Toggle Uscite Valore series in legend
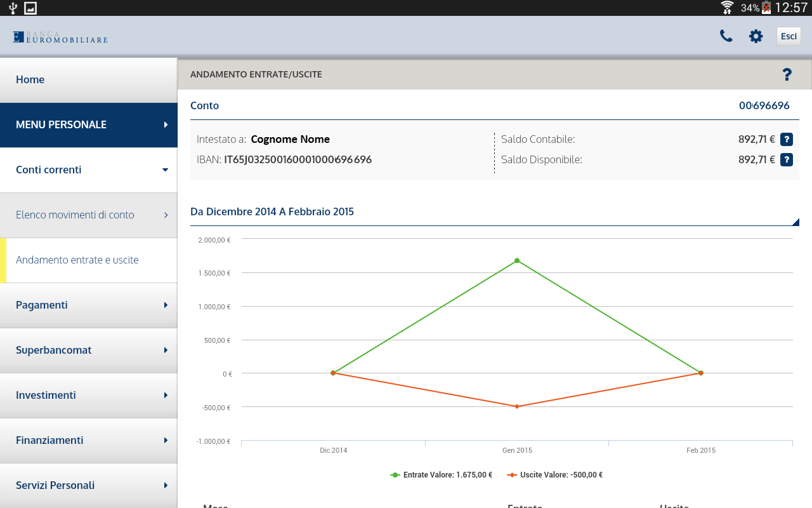This screenshot has height=508, width=812. click(x=555, y=475)
